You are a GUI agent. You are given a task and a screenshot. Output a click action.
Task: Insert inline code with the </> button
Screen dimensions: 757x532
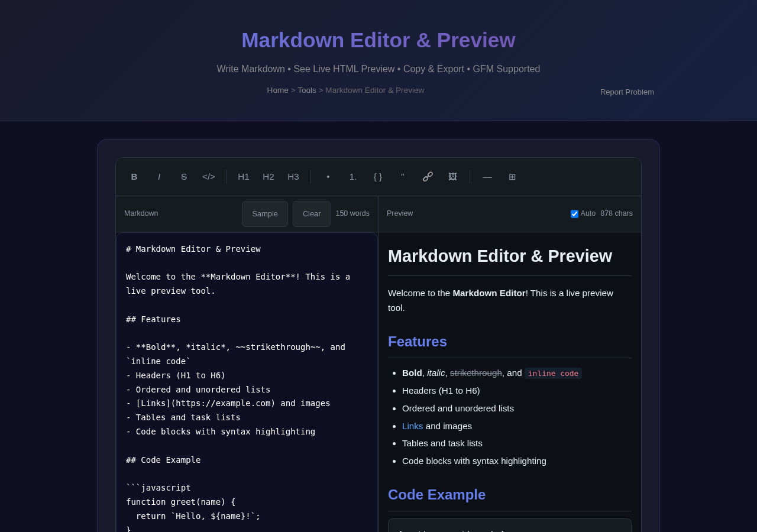coord(209,177)
